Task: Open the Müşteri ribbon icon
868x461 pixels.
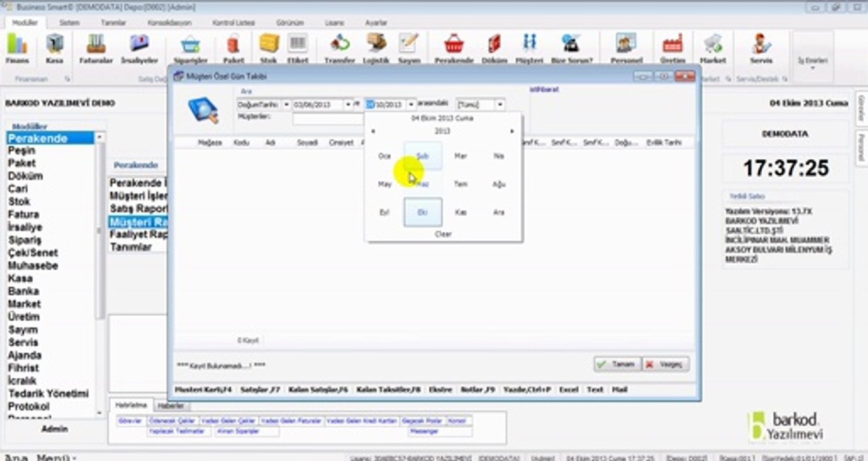Action: click(529, 48)
